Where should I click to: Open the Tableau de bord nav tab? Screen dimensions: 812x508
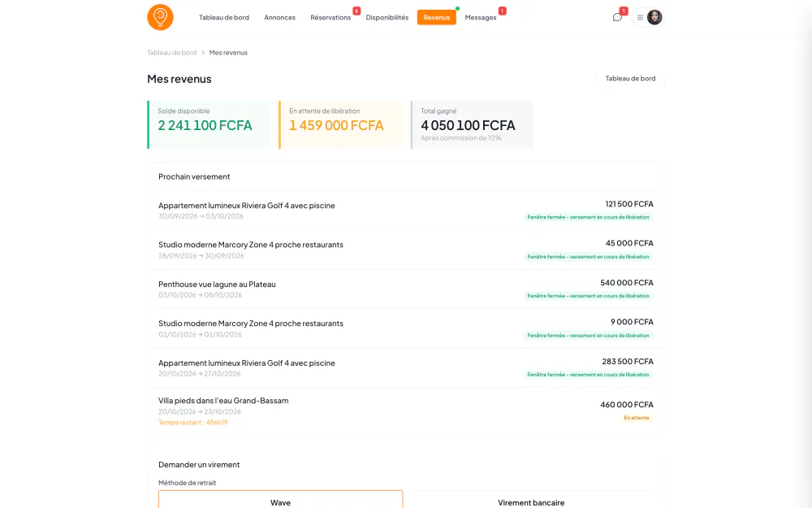pos(224,18)
